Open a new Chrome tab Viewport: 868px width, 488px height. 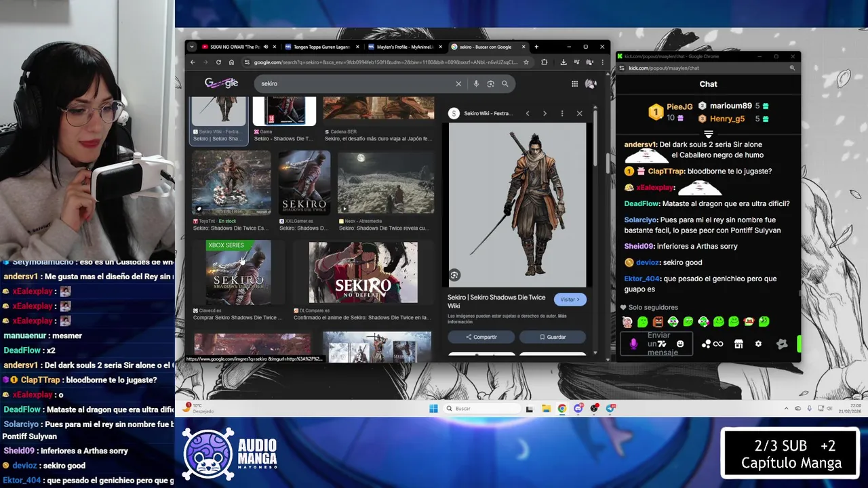(x=536, y=47)
